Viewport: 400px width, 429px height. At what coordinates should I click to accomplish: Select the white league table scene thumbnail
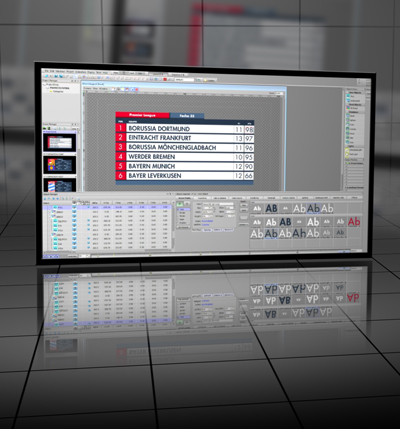point(60,143)
